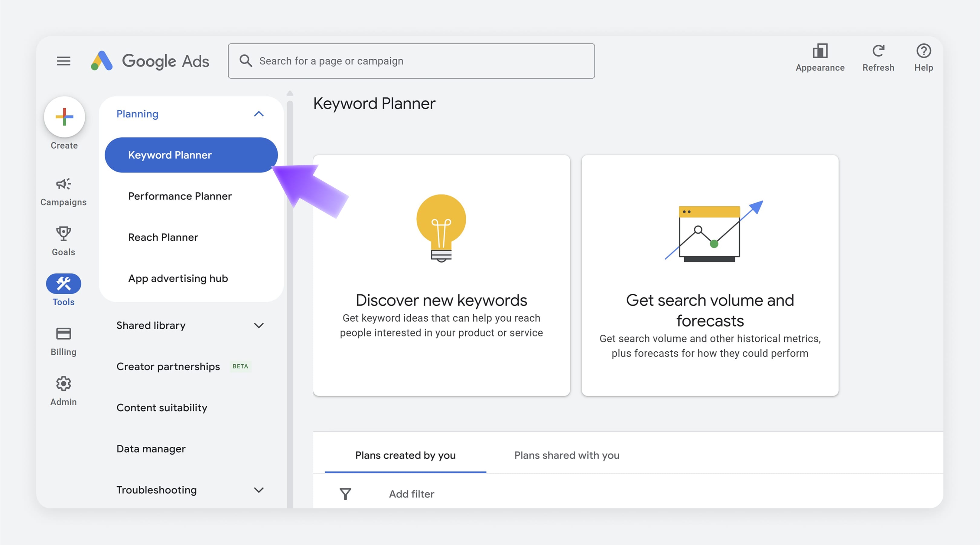This screenshot has height=545, width=980.
Task: Open the Help icon
Action: [923, 51]
